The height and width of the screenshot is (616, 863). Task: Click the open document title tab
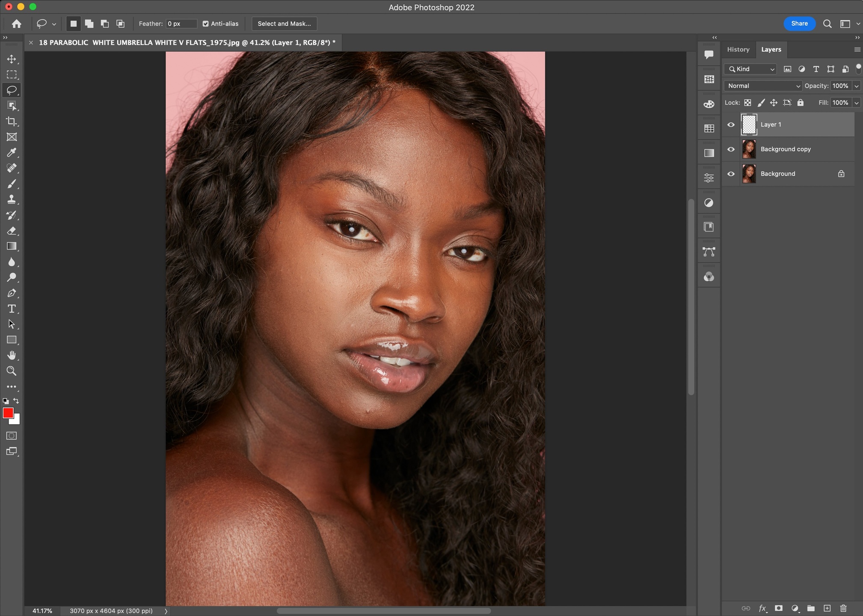click(187, 42)
